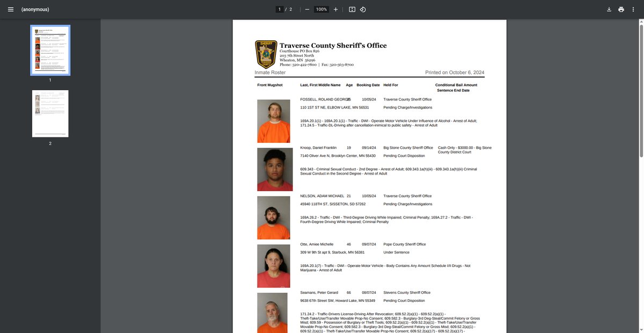Screen dimensions: 644x333
Task: Click the Printed on October 6, 2024 text
Action: point(455,72)
